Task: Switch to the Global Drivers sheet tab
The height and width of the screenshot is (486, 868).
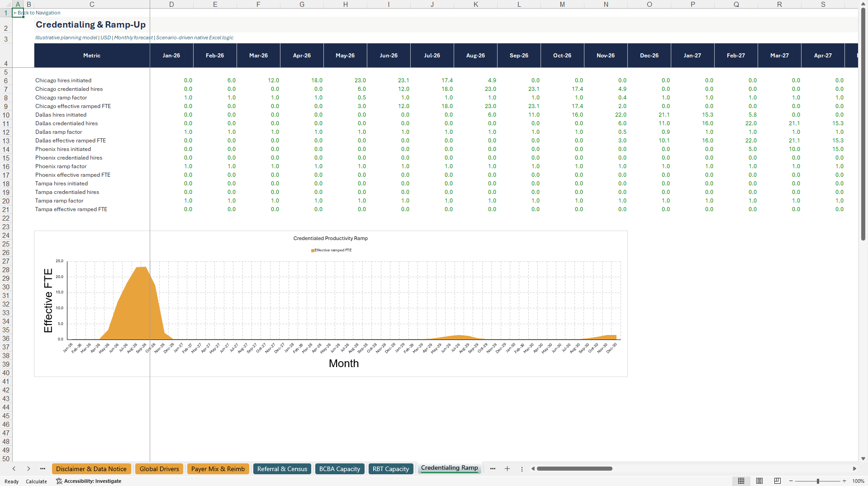Action: pyautogui.click(x=159, y=469)
